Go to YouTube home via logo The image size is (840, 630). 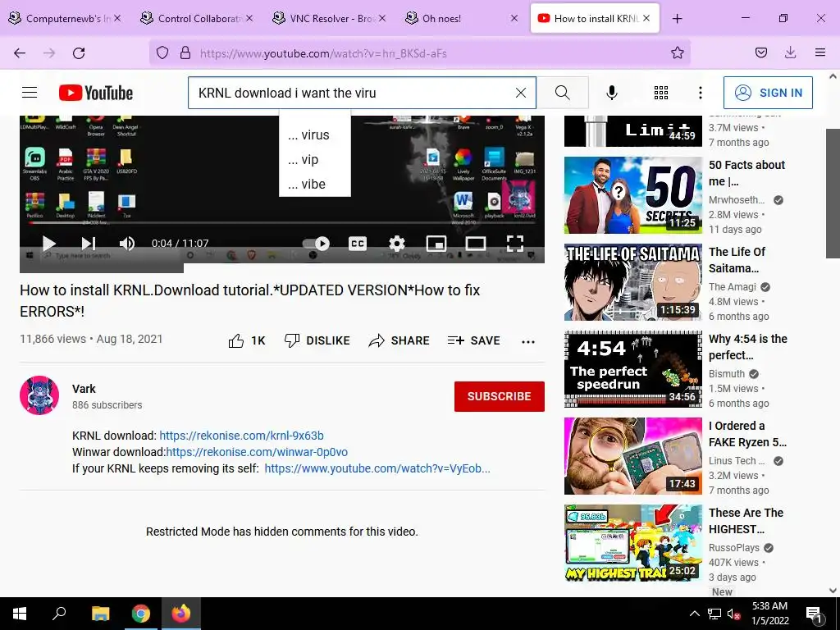pos(96,94)
